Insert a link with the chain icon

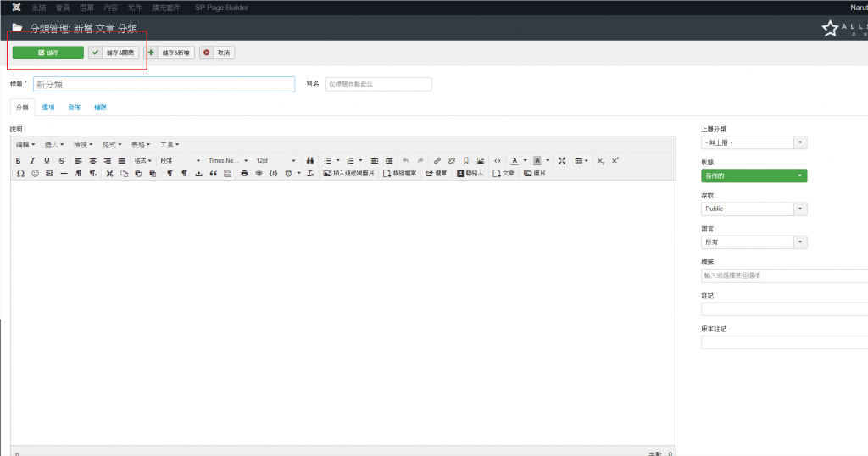click(x=437, y=160)
